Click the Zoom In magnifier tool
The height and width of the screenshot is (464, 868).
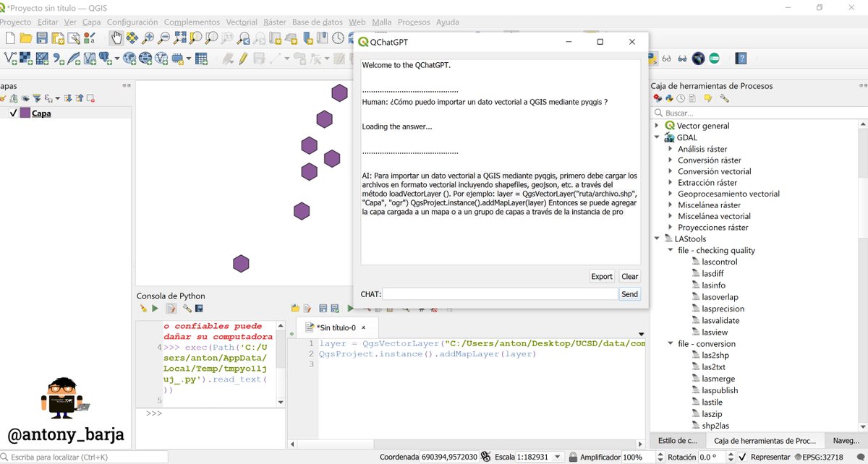pos(148,38)
